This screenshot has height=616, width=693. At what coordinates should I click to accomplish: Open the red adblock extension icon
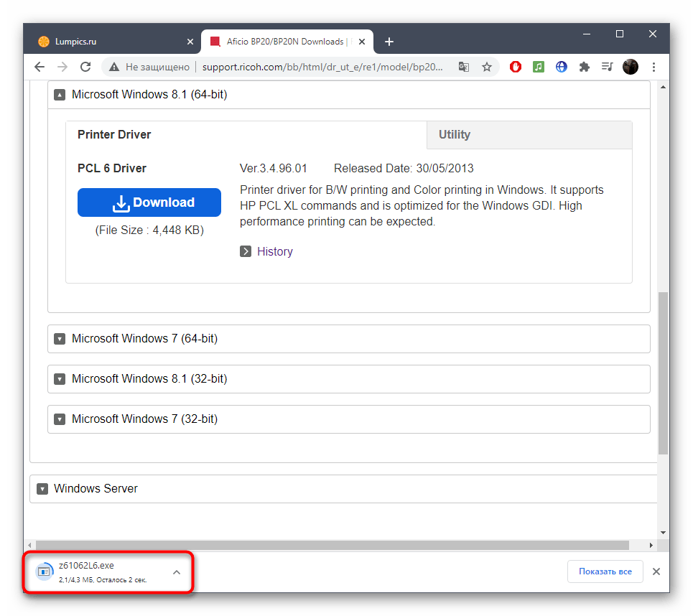point(516,67)
